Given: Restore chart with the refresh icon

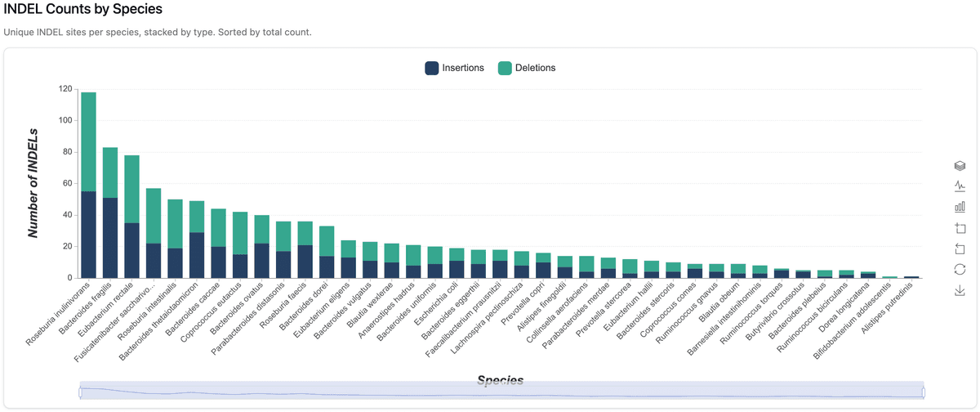Looking at the screenshot, I should (960, 270).
